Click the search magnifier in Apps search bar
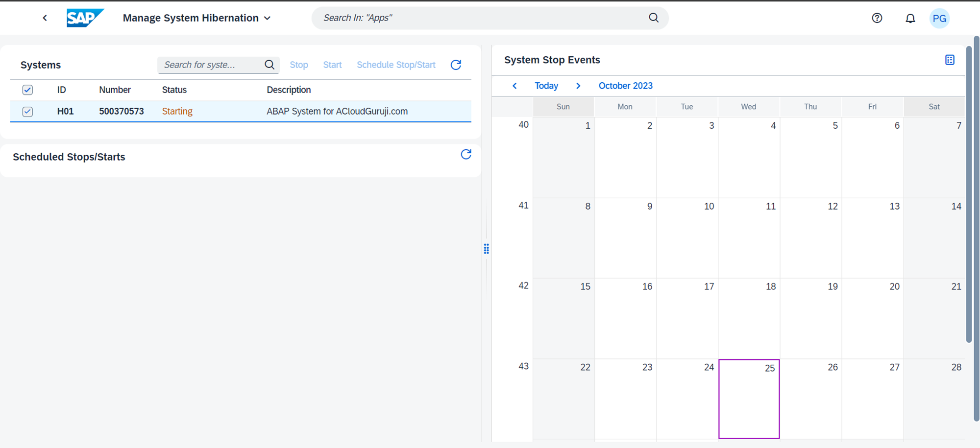 click(653, 18)
